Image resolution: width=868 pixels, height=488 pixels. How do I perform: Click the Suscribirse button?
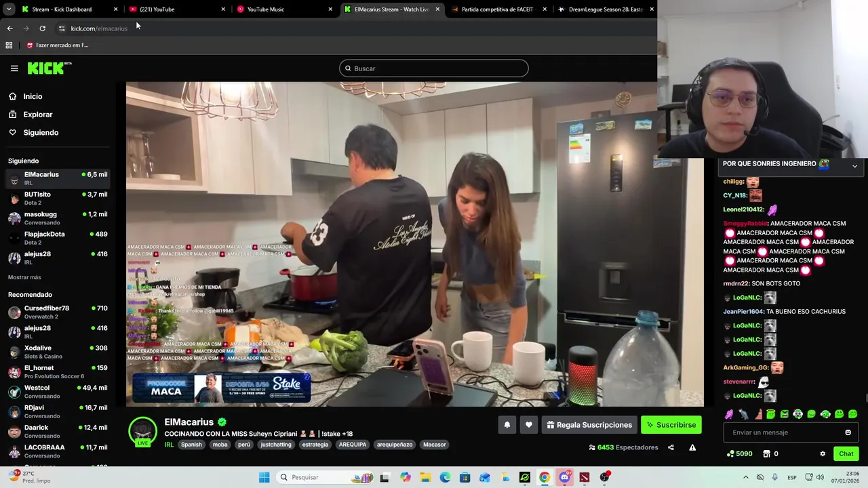click(x=671, y=425)
